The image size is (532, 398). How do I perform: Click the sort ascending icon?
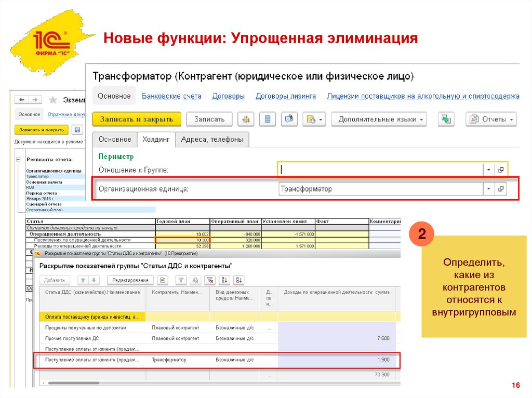point(224,280)
